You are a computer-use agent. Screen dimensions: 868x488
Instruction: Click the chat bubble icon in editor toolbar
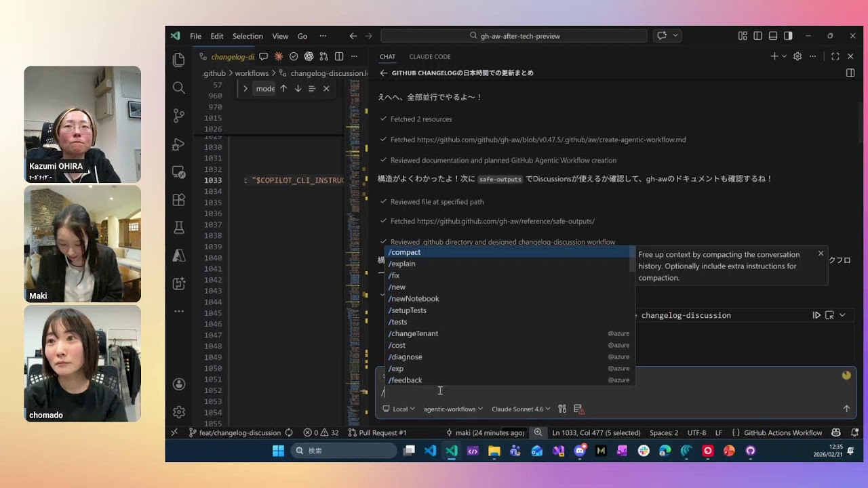tap(263, 56)
